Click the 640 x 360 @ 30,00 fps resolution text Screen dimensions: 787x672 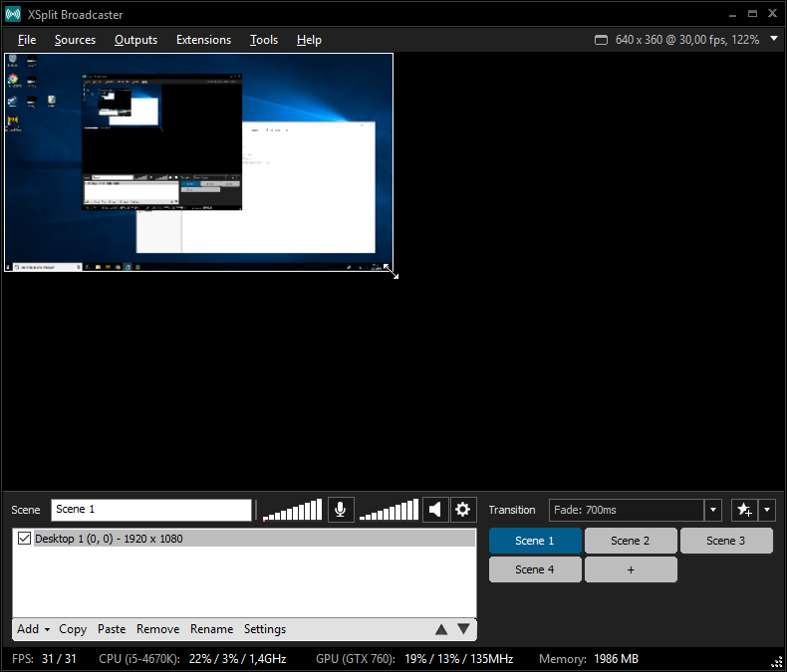click(x=687, y=40)
